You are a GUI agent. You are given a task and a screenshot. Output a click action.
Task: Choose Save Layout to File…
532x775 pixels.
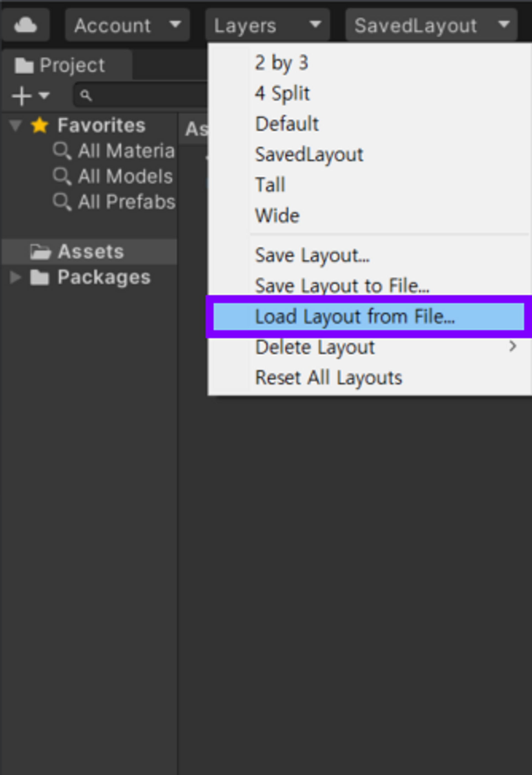tap(342, 286)
